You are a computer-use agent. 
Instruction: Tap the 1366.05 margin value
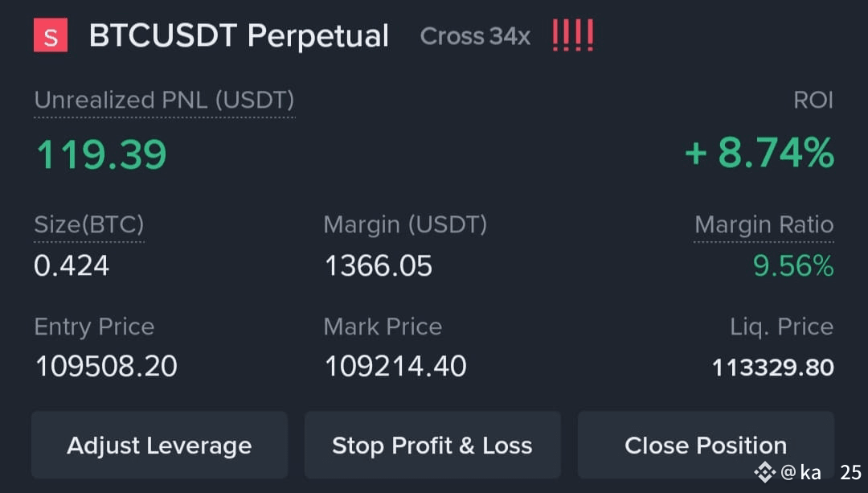click(378, 266)
